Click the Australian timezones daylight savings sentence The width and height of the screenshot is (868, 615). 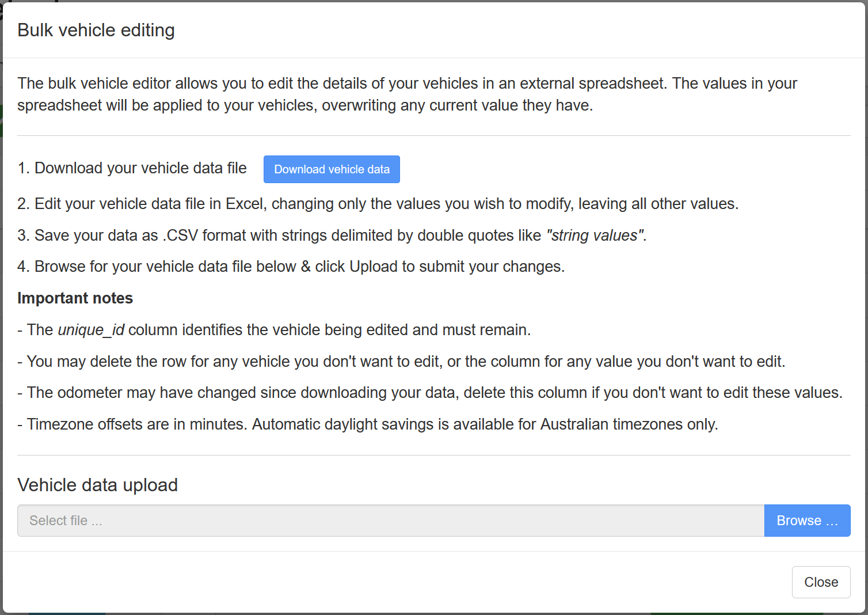(485, 424)
